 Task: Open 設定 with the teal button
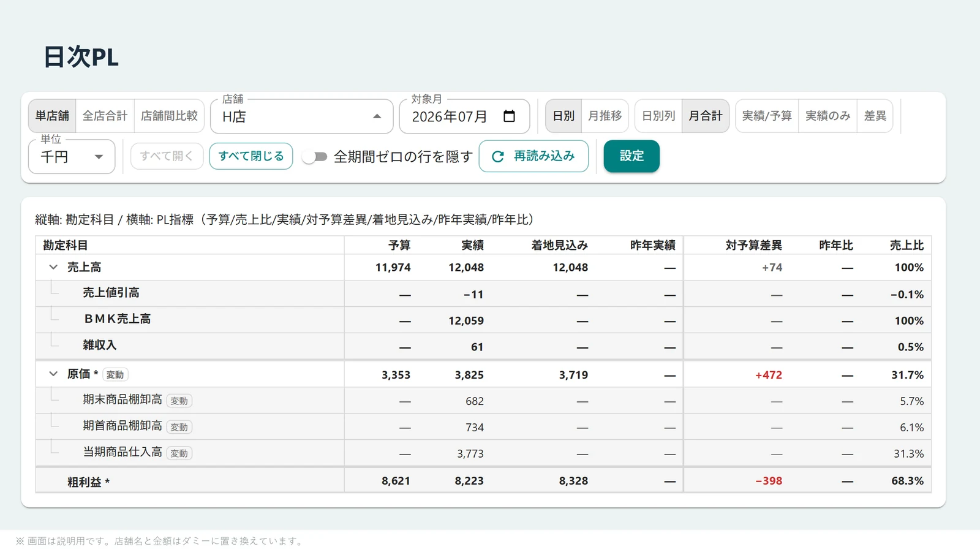(631, 156)
